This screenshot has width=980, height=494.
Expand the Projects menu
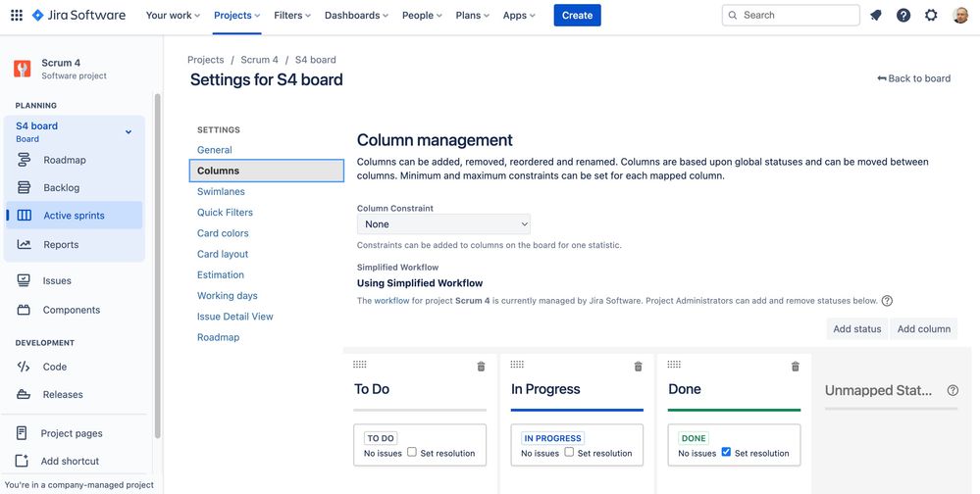[236, 15]
